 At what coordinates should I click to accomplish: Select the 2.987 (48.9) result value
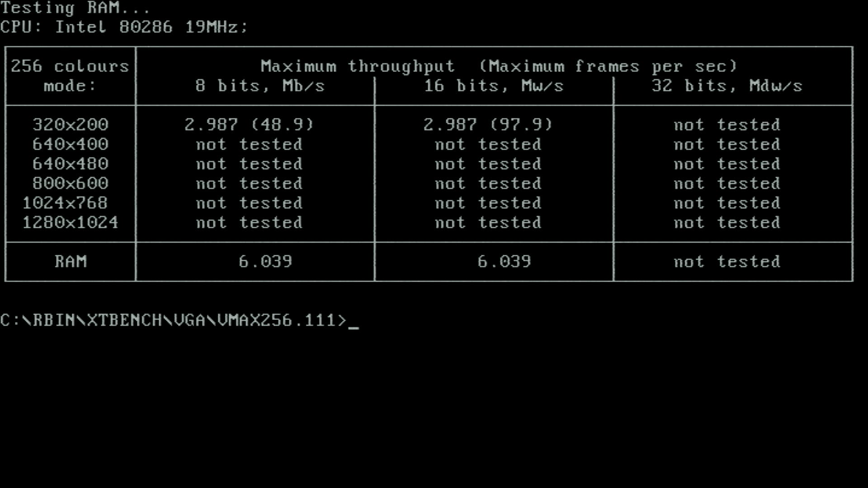(249, 124)
